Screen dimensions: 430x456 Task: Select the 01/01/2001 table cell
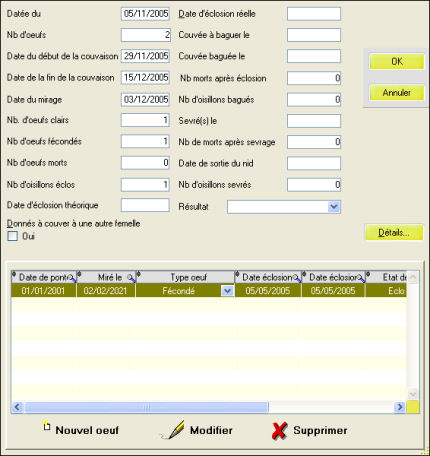pyautogui.click(x=44, y=291)
